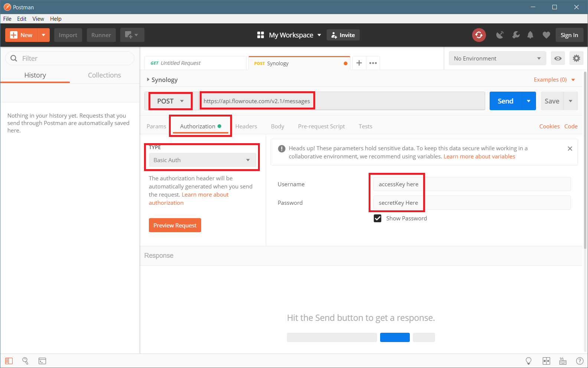Screen dimensions: 588x368
Task: Click the Save button
Action: click(552, 101)
